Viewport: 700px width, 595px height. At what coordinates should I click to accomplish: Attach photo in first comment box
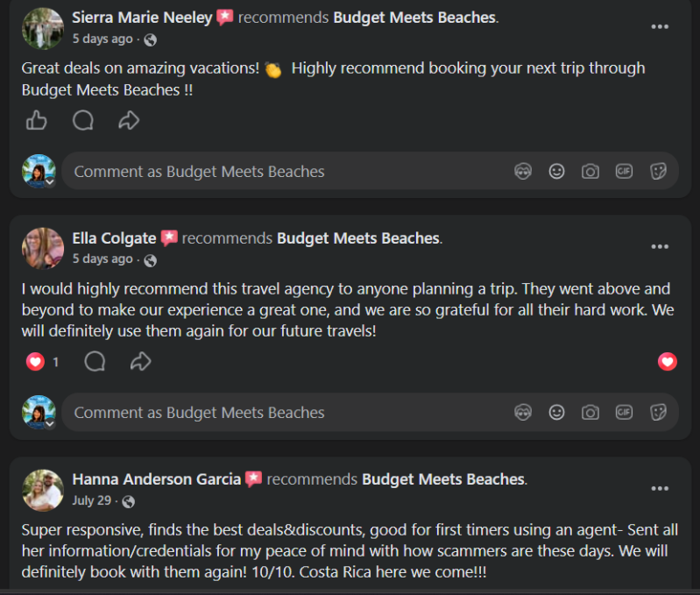coord(590,171)
